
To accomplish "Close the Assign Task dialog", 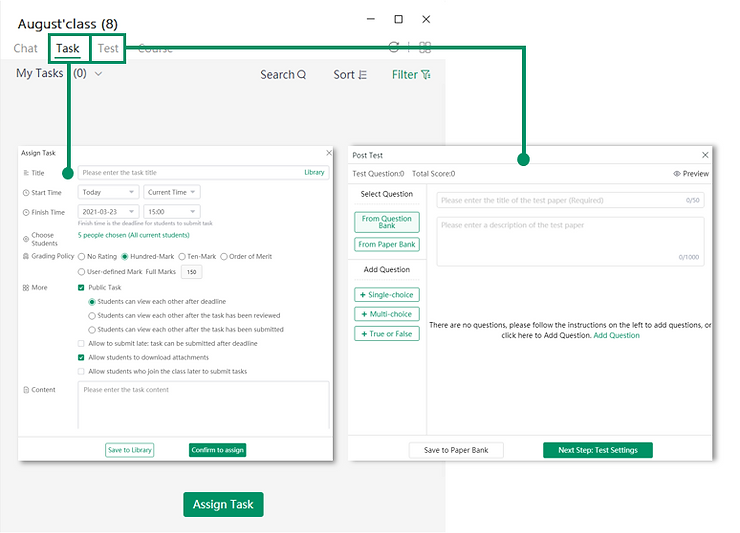I will 329,153.
